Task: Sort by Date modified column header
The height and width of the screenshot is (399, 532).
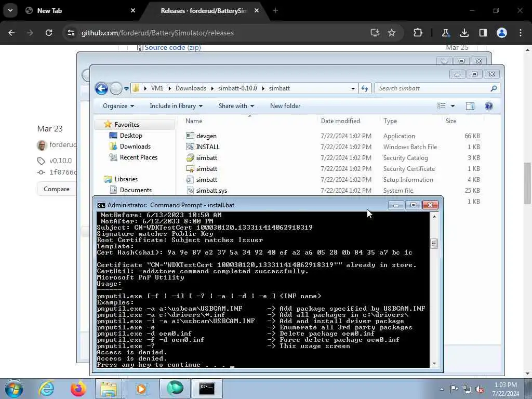Action: (x=340, y=121)
